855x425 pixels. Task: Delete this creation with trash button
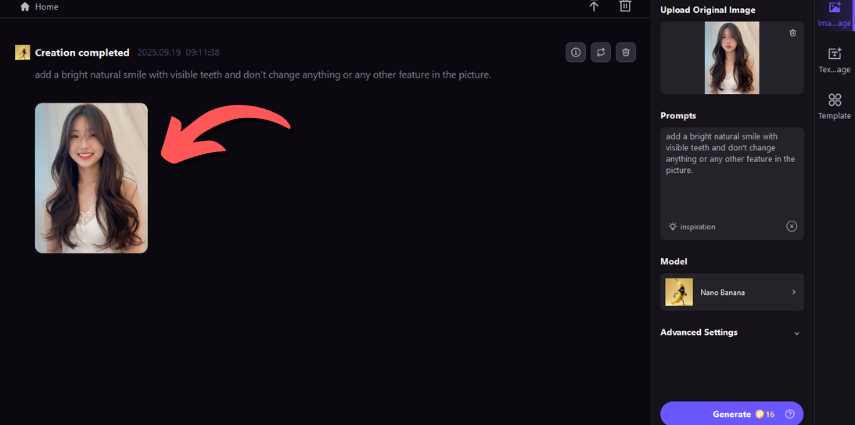point(626,52)
